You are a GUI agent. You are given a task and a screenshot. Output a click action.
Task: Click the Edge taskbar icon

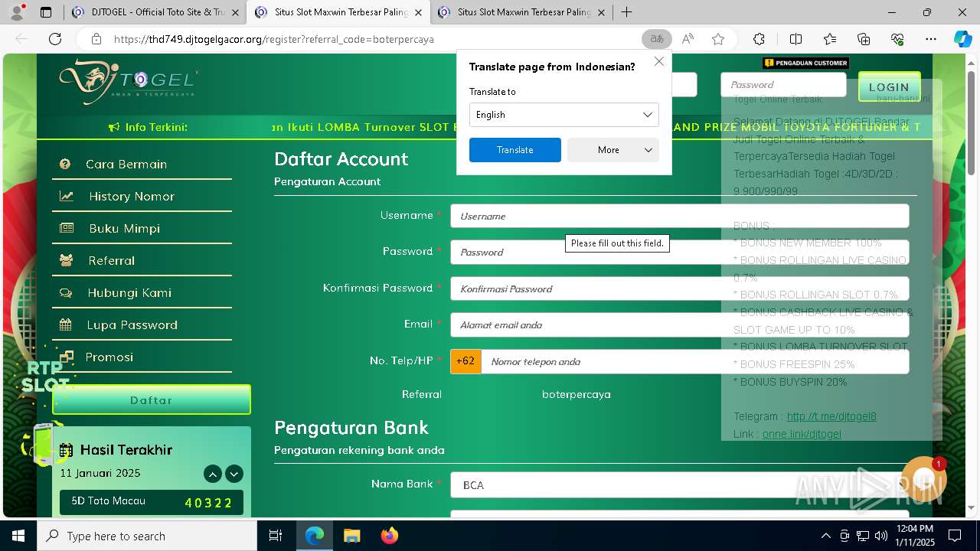pyautogui.click(x=315, y=536)
